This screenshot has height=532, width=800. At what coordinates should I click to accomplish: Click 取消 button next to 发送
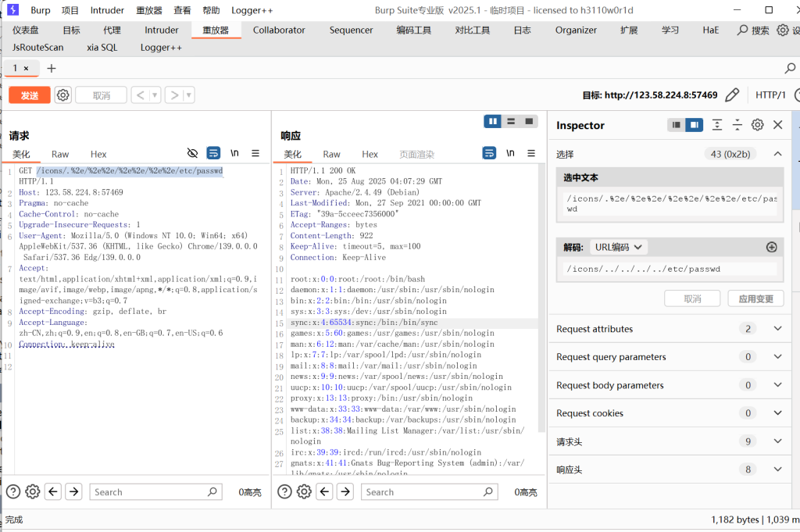click(x=101, y=95)
